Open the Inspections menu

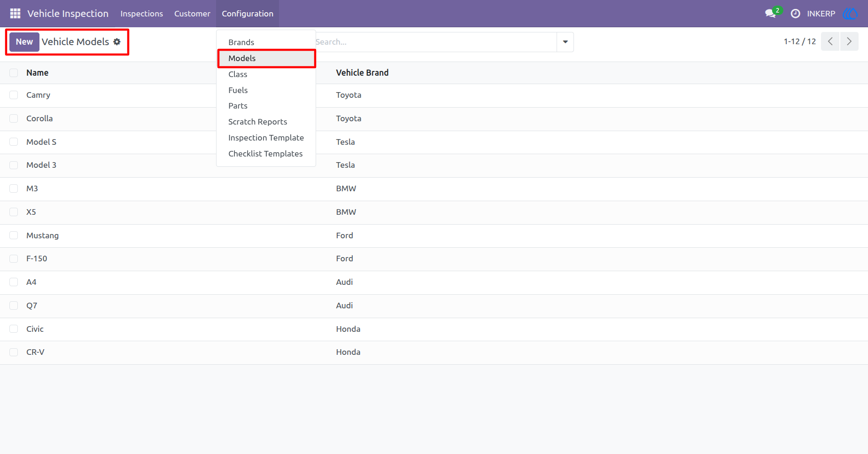click(141, 14)
